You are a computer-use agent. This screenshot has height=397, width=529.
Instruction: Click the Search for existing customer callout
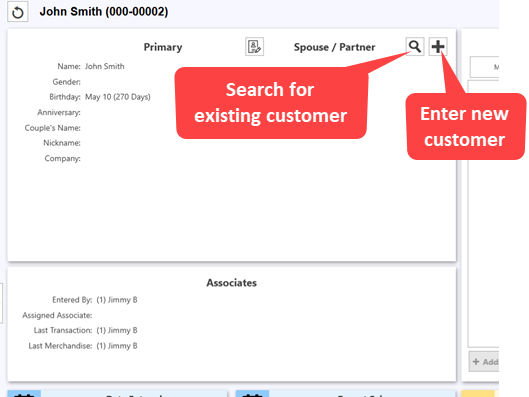tap(271, 103)
